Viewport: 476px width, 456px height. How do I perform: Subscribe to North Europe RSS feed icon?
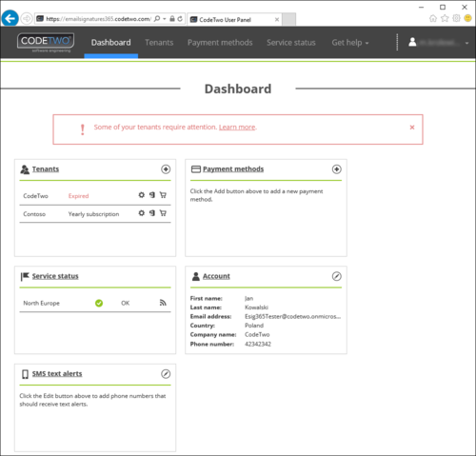point(163,303)
